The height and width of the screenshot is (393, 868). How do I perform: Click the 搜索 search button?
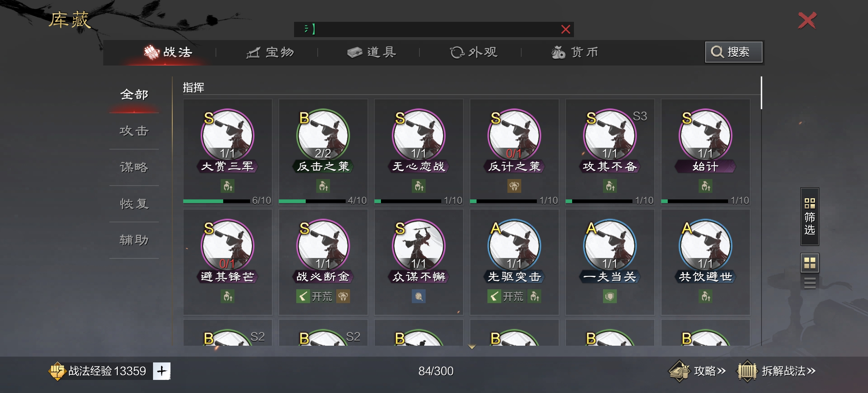click(734, 52)
